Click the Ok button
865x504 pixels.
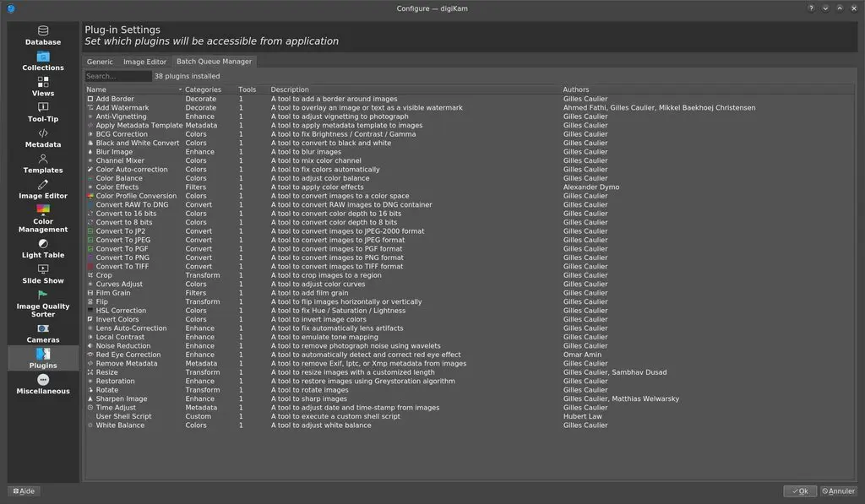(x=798, y=490)
